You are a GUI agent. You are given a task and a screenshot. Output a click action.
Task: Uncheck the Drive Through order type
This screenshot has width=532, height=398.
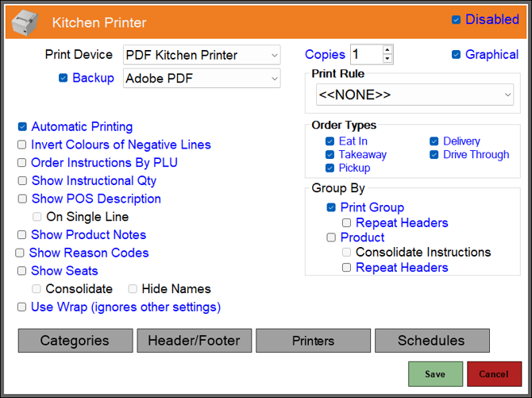(x=434, y=155)
